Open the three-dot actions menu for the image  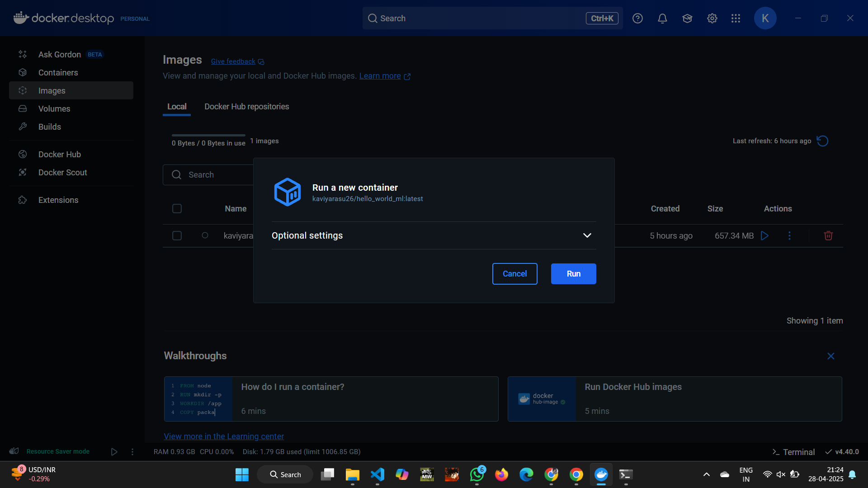pos(789,235)
